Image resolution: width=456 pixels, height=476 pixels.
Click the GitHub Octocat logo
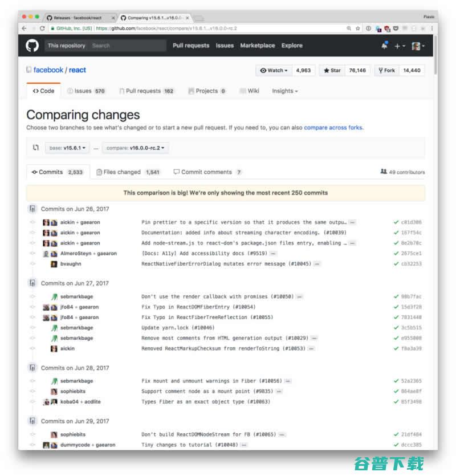tap(32, 46)
